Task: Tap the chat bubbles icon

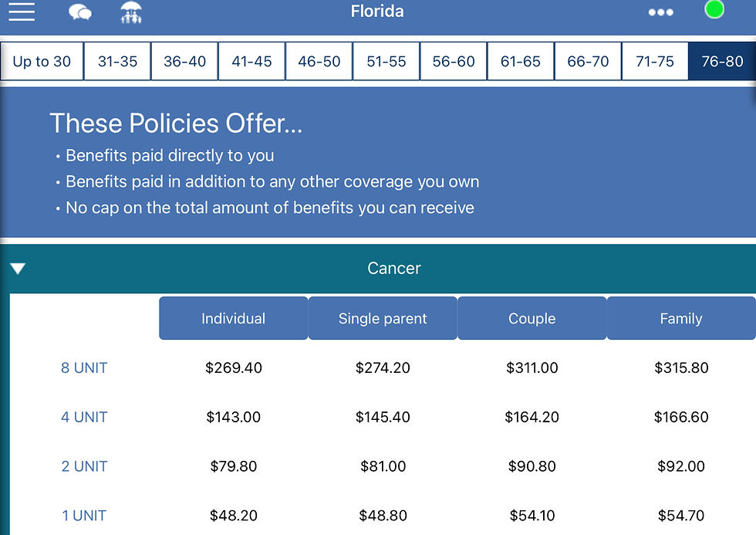Action: (79, 12)
